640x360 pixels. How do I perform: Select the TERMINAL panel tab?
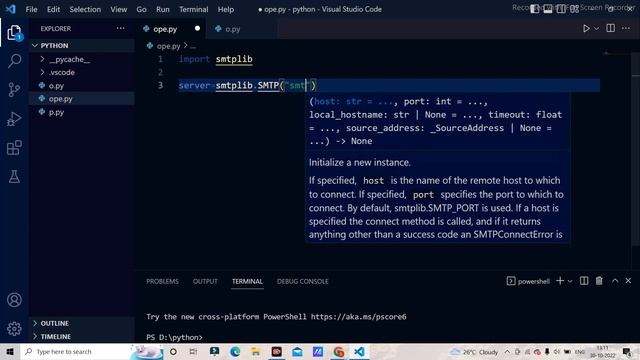point(247,281)
